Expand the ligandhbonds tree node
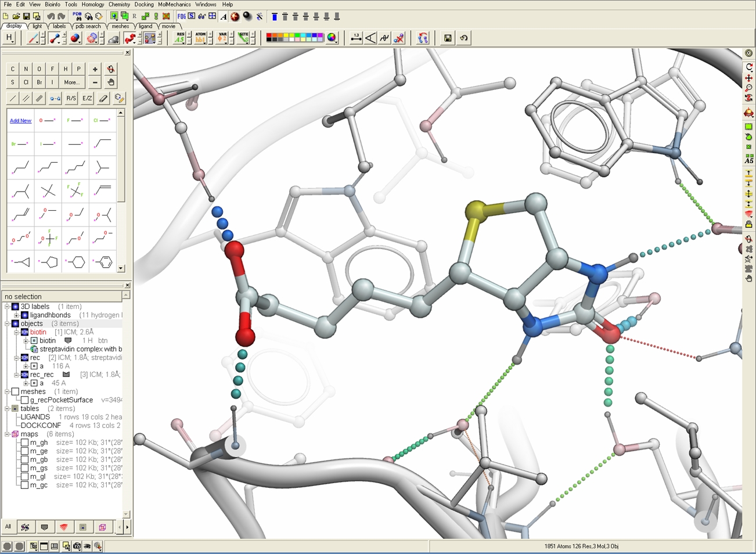Viewport: 756px width, 554px height. tap(17, 315)
